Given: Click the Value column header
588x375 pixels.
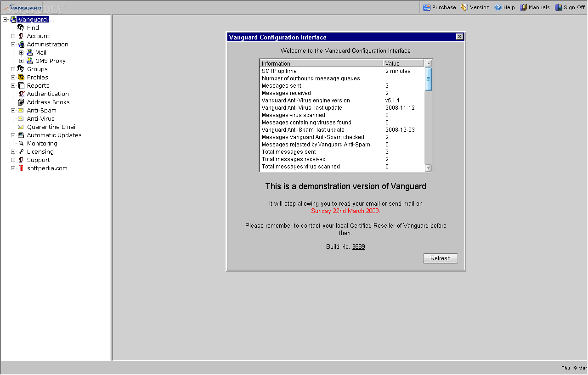Looking at the screenshot, I should click(x=404, y=63).
